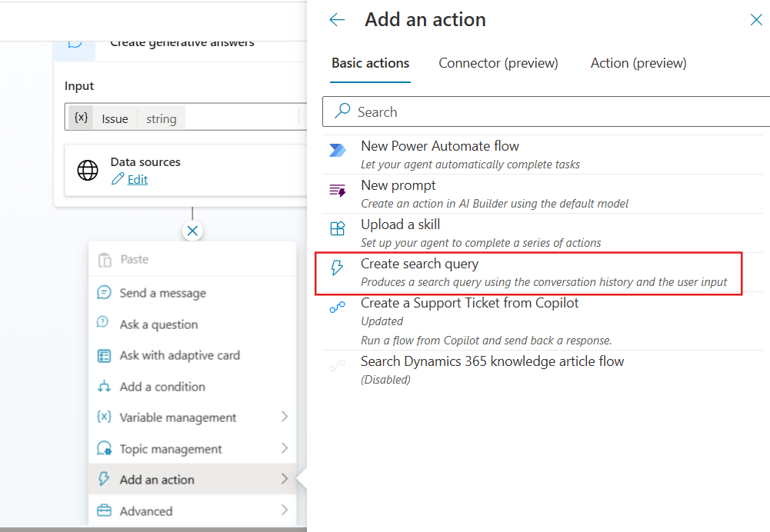Expand the Variable management submenu

tap(285, 417)
